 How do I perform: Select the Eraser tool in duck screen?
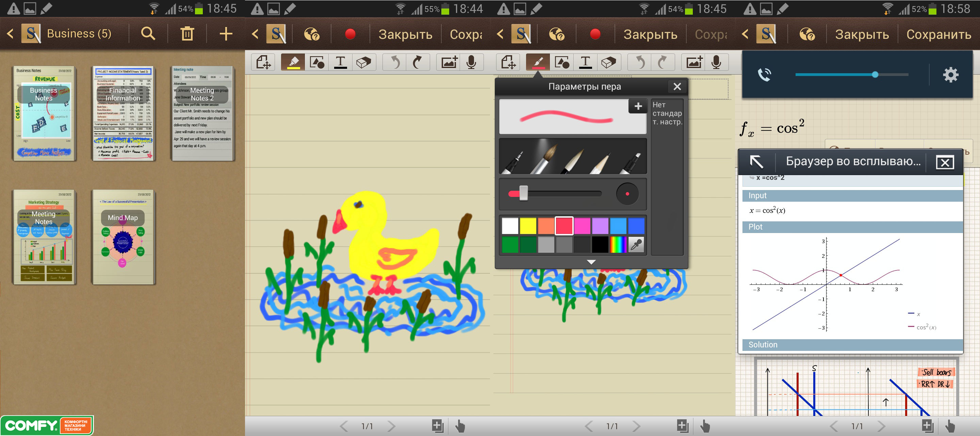(x=364, y=62)
